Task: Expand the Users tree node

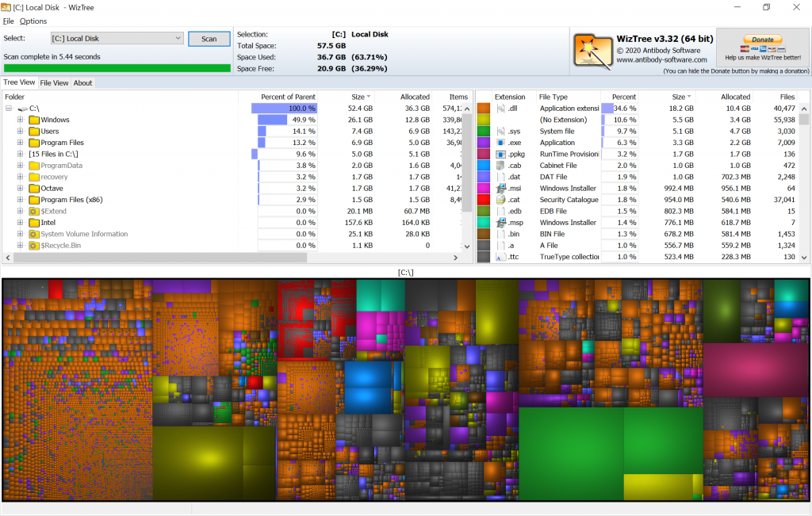Action: coord(20,132)
